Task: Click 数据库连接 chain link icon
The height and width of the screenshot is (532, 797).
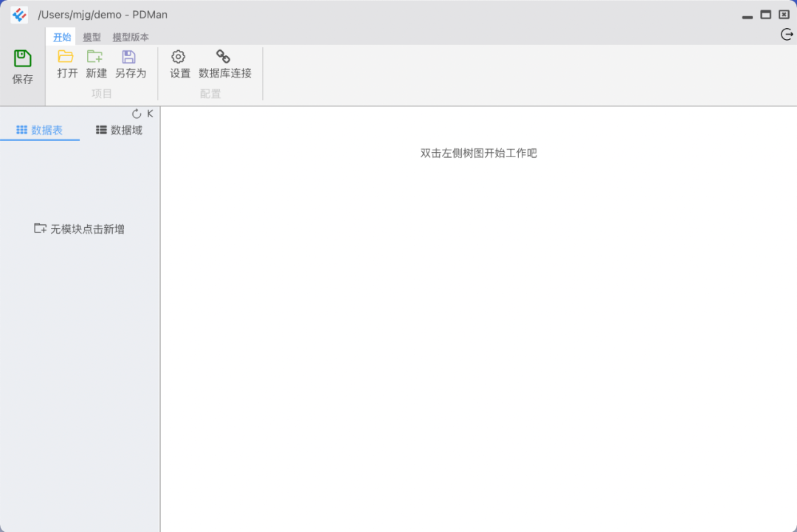Action: [x=223, y=56]
